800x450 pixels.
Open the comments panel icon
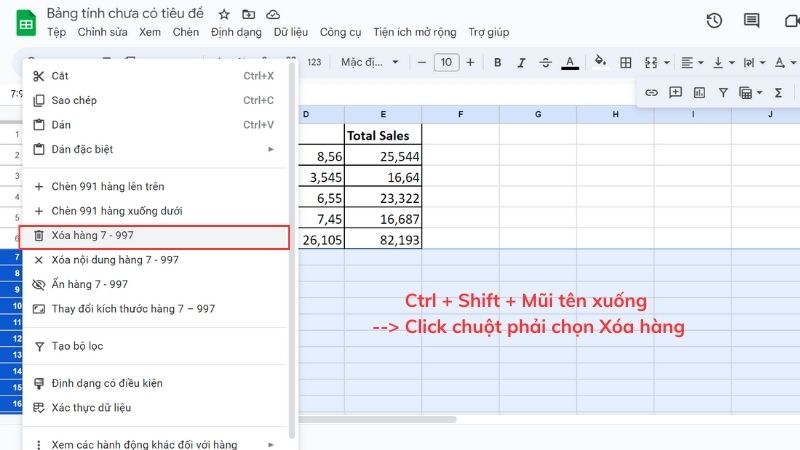tap(751, 20)
